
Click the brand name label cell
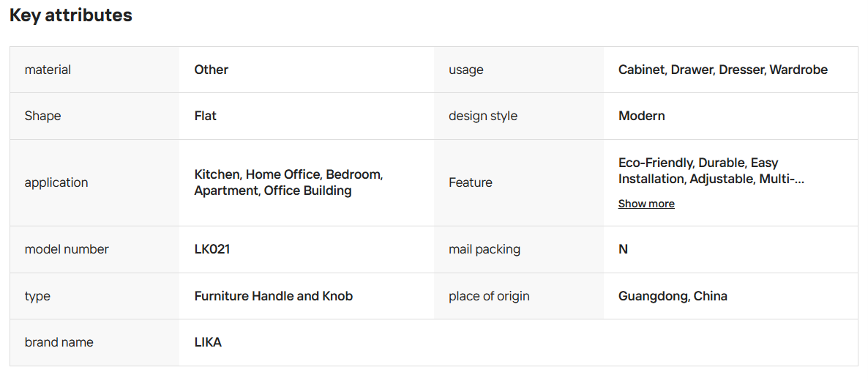coord(94,343)
